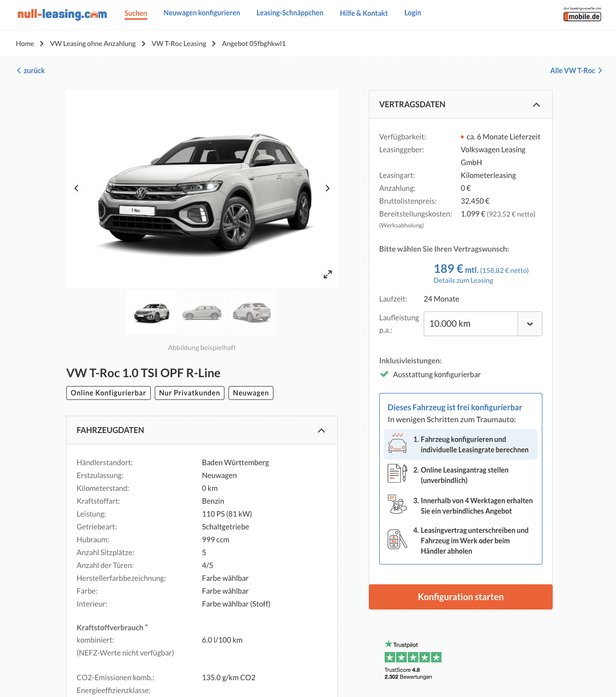Show previous car image arrow
The width and height of the screenshot is (616, 697).
click(x=76, y=188)
